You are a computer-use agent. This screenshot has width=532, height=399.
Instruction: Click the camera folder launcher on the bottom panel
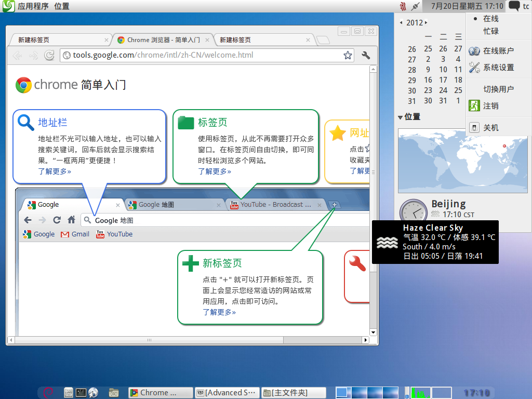tap(114, 393)
